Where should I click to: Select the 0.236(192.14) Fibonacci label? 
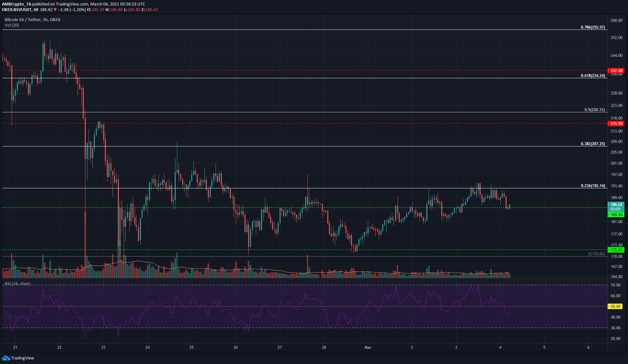(593, 186)
